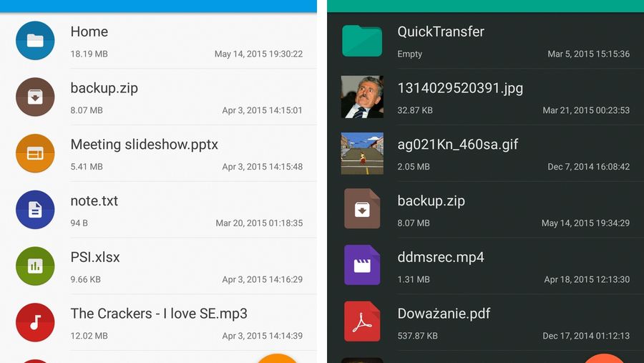Click the 12.02 MB size label
Image resolution: width=644 pixels, height=363 pixels.
89,336
